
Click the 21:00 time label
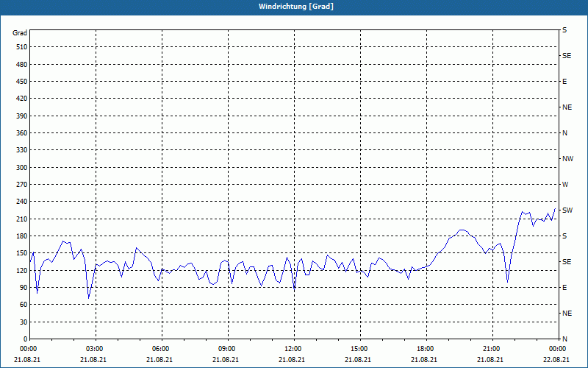point(492,349)
